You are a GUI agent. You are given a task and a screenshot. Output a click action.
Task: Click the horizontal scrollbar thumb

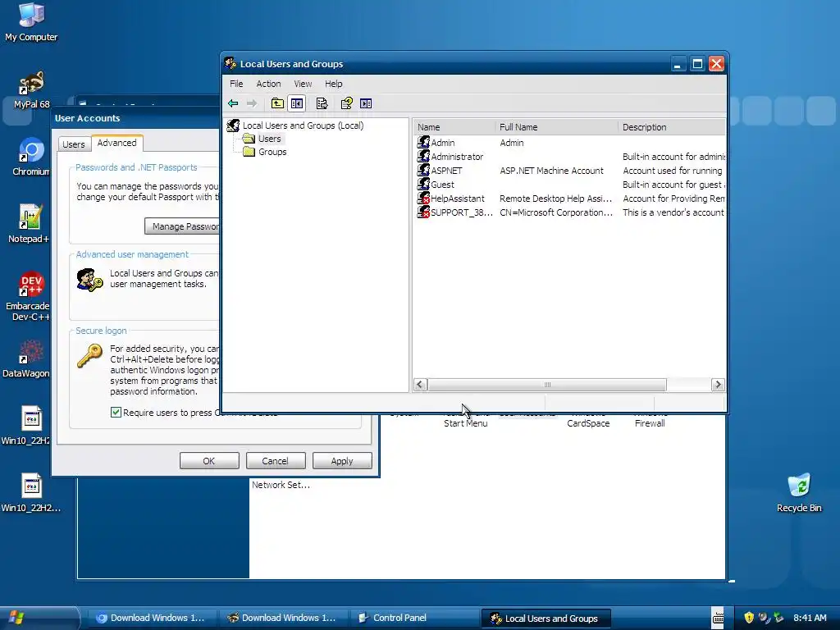tap(547, 385)
